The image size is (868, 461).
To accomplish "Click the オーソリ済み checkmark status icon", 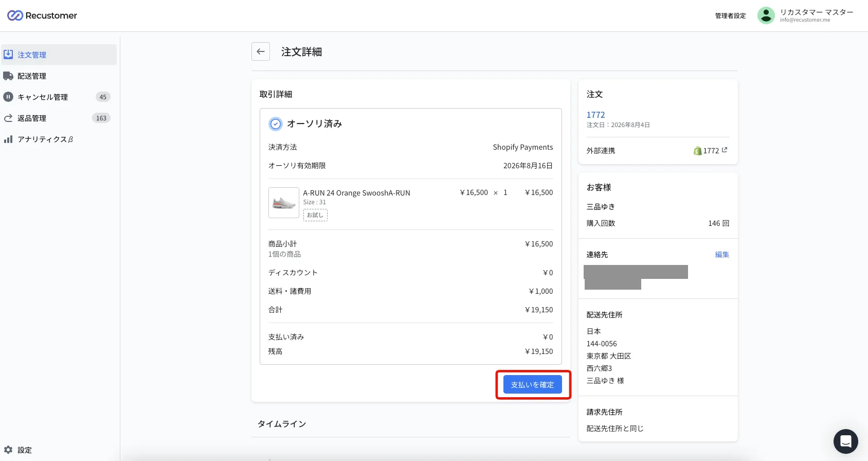I will 276,123.
